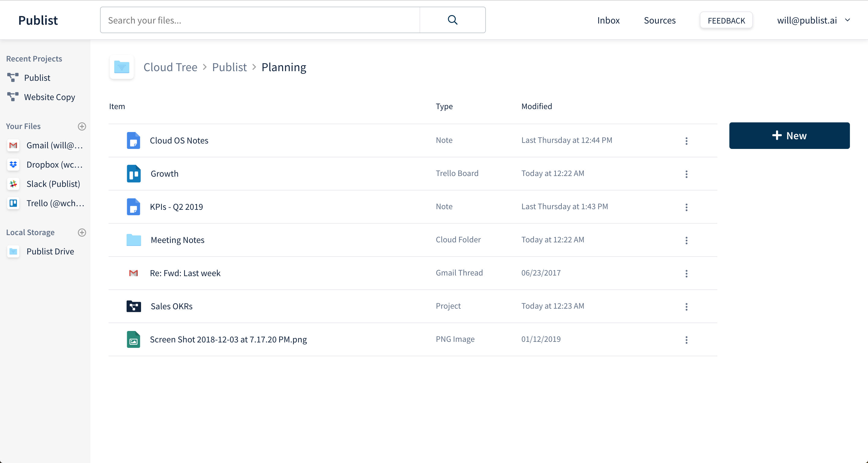Open options menu for Screen Shot PNG
Screen dimensions: 868x463
[x=686, y=340]
